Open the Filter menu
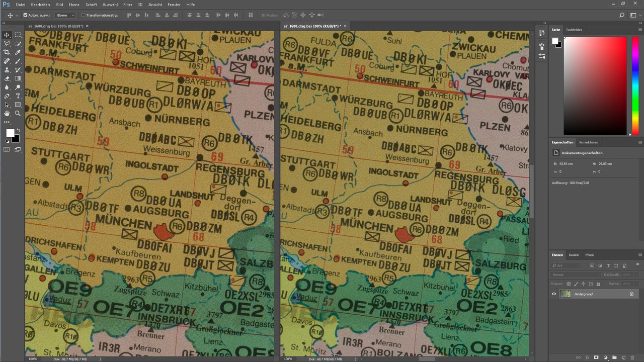 pyautogui.click(x=128, y=5)
